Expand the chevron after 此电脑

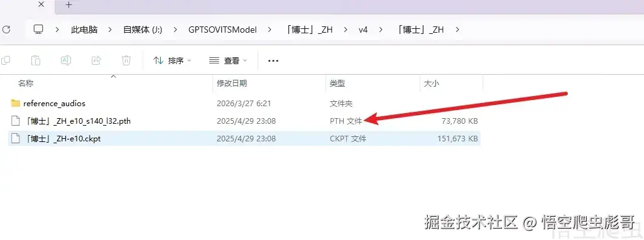pos(110,30)
